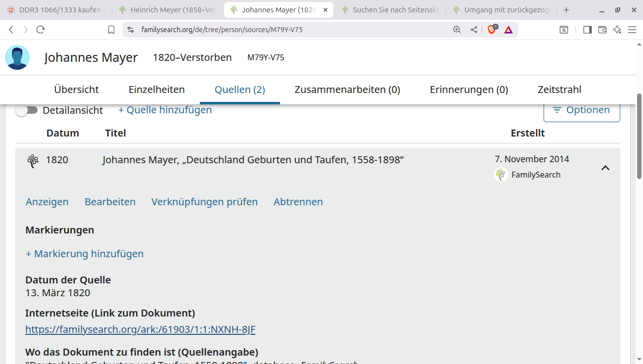643x364 pixels.
Task: Click the Datum column header
Action: [x=63, y=133]
